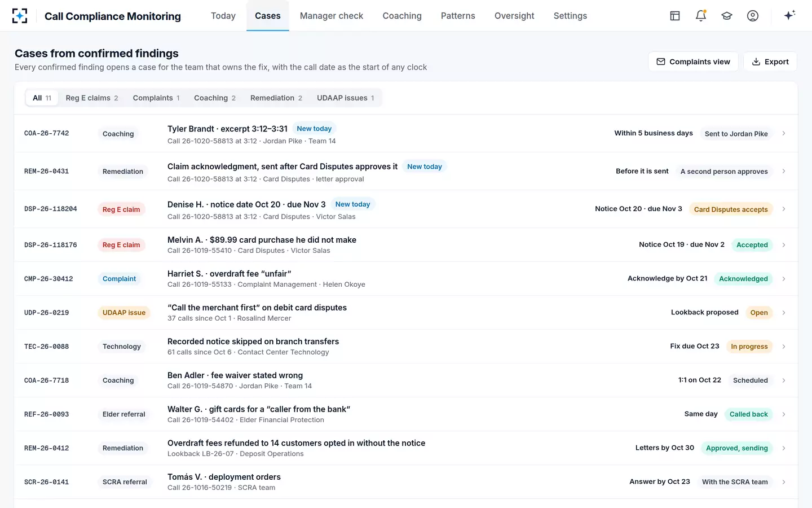Click the "Approved, sending" status badge
The width and height of the screenshot is (812, 508).
click(x=737, y=448)
